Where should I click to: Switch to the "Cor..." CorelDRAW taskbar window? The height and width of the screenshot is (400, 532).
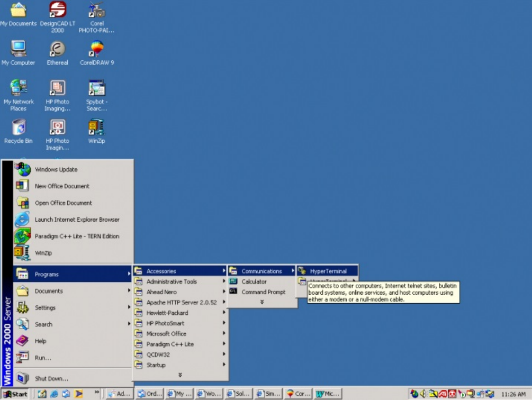click(299, 394)
